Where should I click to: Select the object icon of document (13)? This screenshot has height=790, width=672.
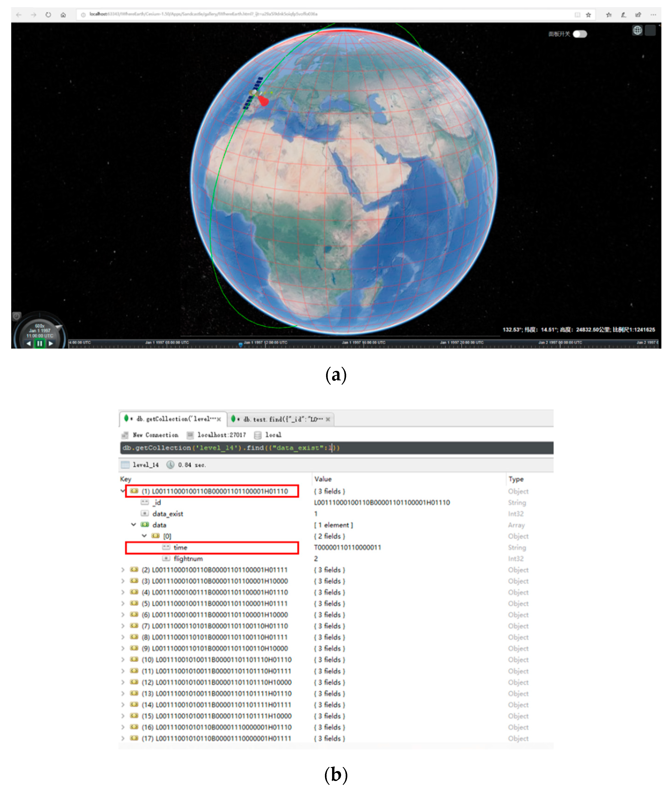134,693
